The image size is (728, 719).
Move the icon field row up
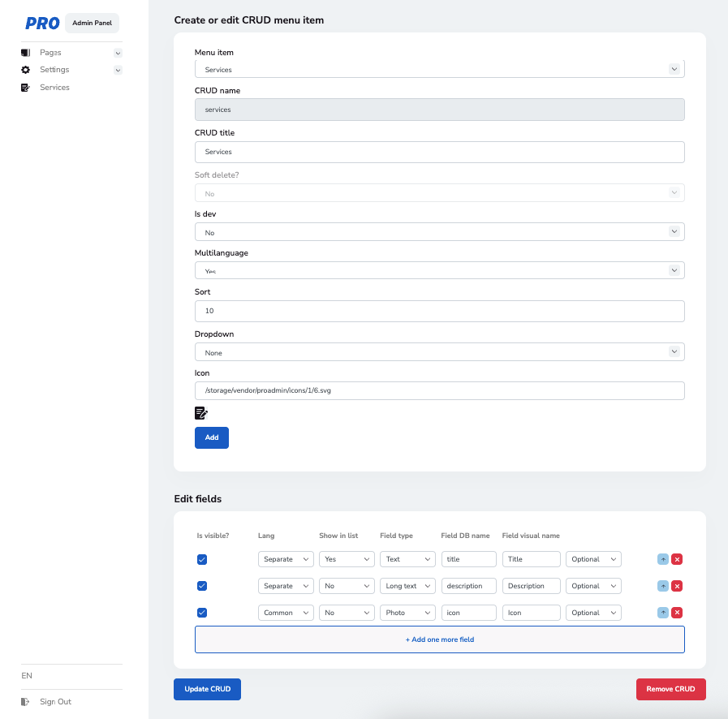point(662,613)
